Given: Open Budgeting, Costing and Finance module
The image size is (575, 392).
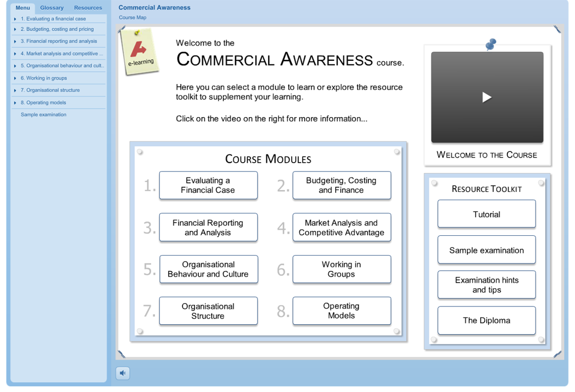Looking at the screenshot, I should click(342, 185).
